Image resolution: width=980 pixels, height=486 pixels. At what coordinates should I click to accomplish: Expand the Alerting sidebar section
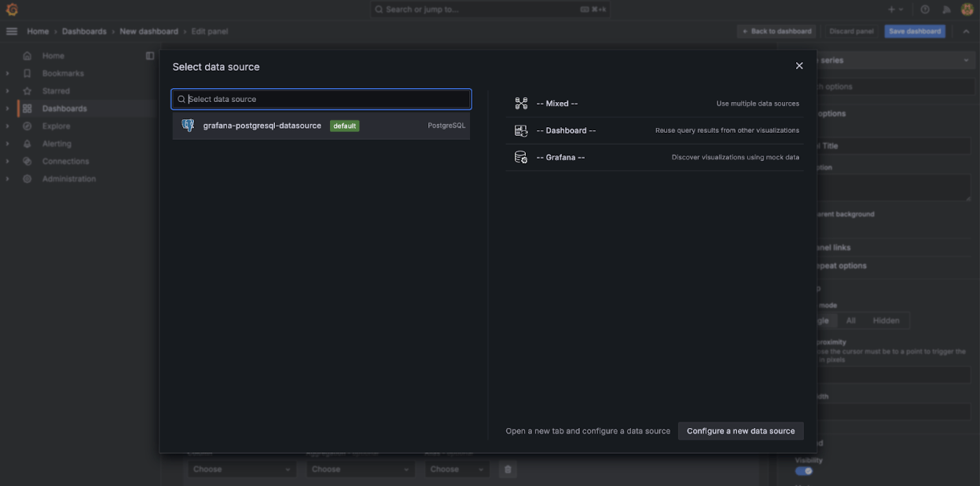pos(8,144)
